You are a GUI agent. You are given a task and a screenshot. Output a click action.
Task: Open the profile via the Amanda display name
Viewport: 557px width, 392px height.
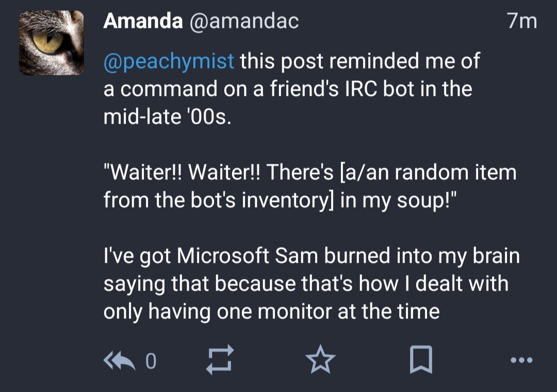point(143,21)
